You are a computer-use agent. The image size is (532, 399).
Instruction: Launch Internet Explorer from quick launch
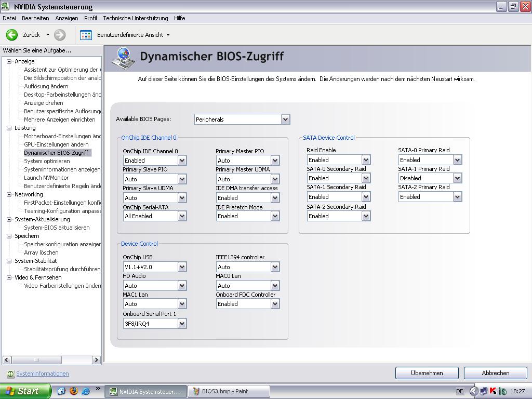click(86, 391)
